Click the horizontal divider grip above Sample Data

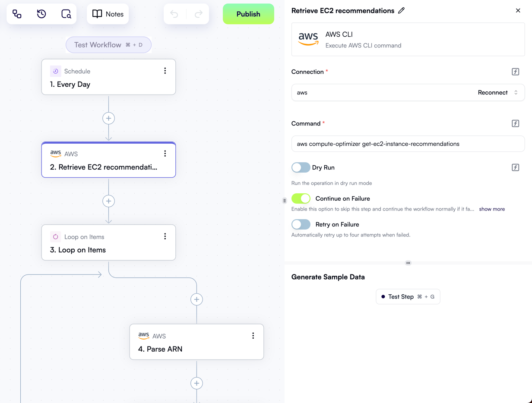[408, 263]
